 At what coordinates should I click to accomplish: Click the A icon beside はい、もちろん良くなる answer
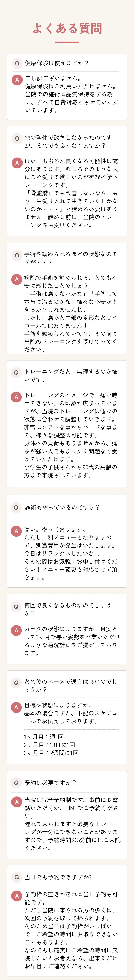tap(17, 163)
